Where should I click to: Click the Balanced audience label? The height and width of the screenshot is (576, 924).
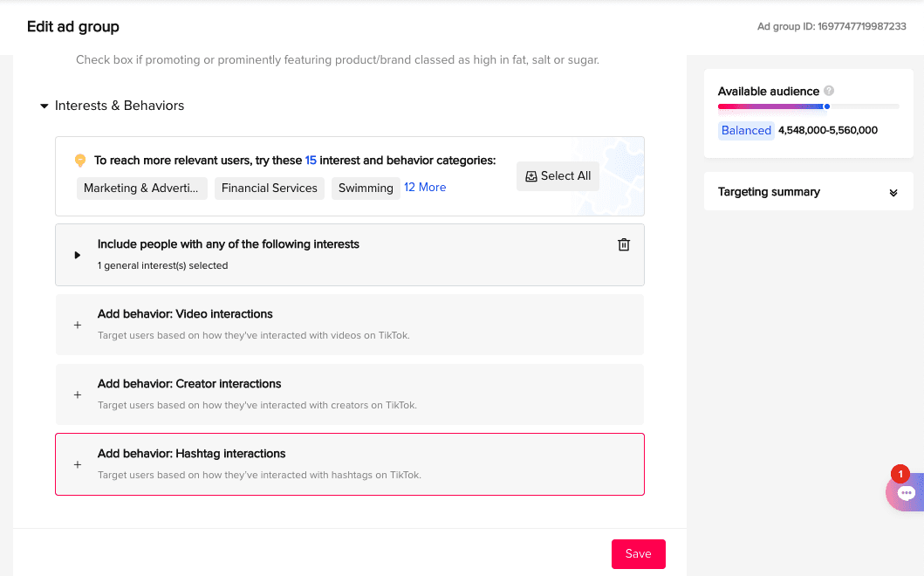click(746, 130)
